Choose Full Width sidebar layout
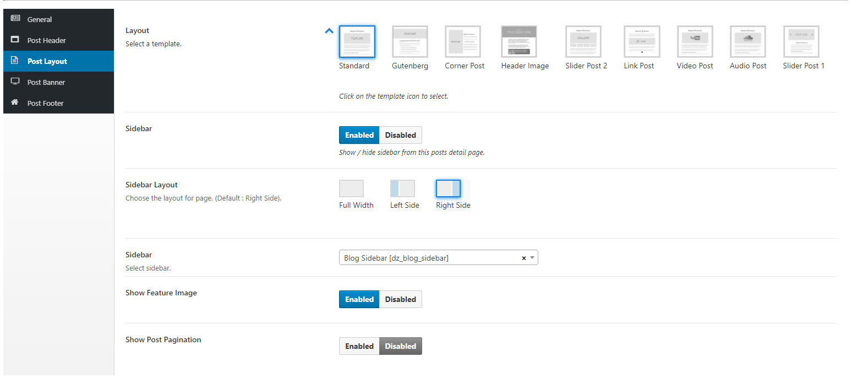The image size is (868, 383). click(x=351, y=188)
